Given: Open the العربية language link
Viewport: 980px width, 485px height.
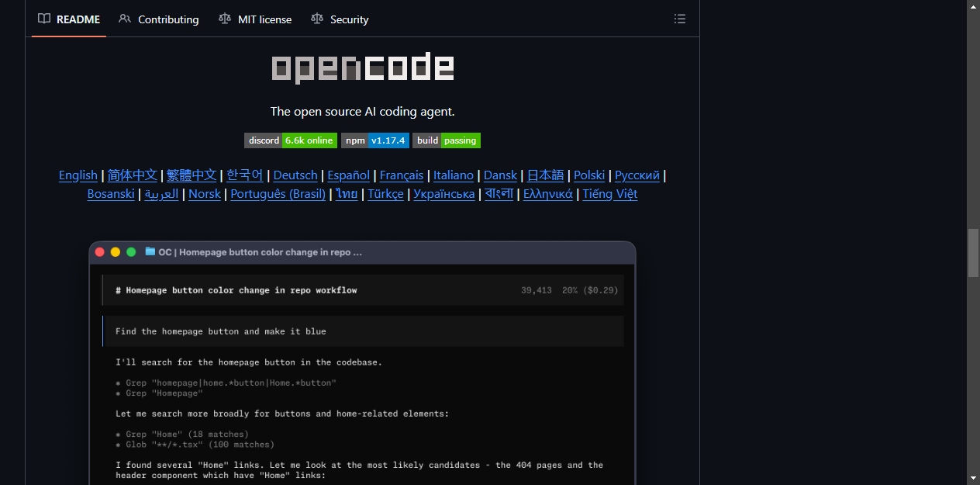Looking at the screenshot, I should tap(161, 194).
